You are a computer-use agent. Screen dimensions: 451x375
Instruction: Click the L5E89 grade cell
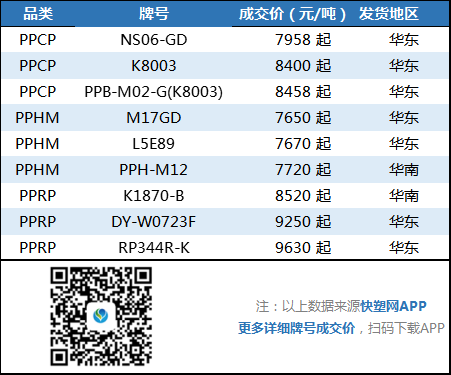(154, 144)
